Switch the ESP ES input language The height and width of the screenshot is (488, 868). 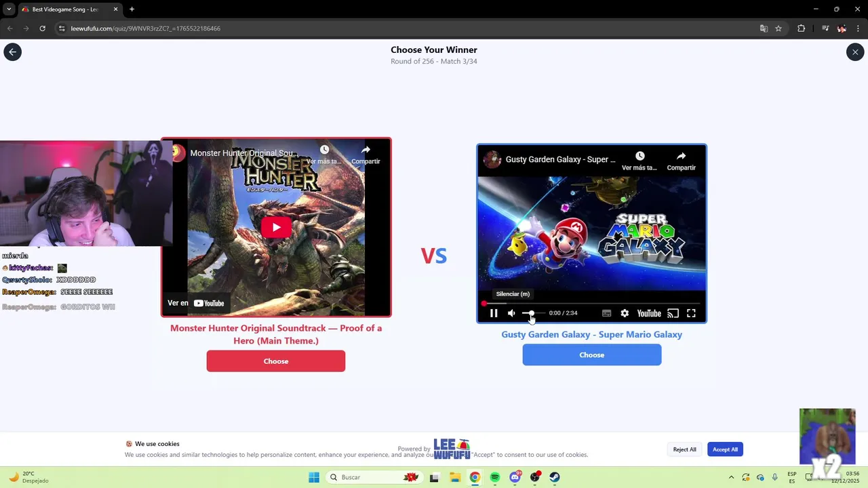click(792, 477)
